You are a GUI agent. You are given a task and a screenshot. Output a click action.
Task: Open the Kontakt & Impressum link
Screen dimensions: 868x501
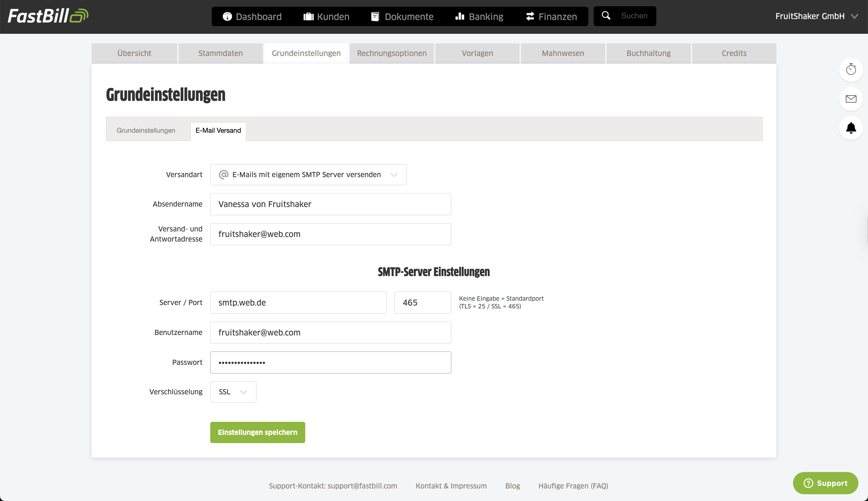click(451, 486)
